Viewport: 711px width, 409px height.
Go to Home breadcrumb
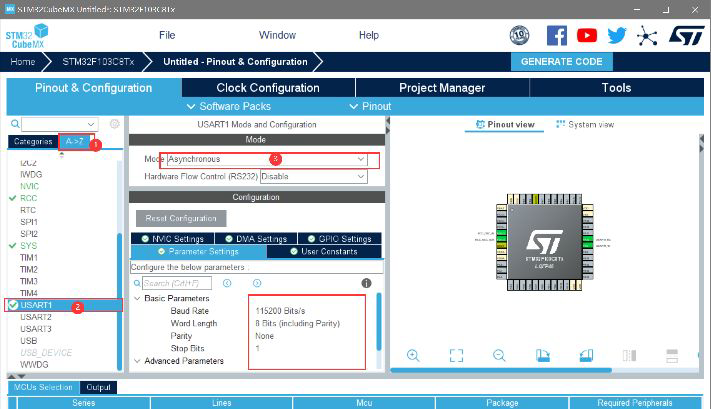(23, 62)
